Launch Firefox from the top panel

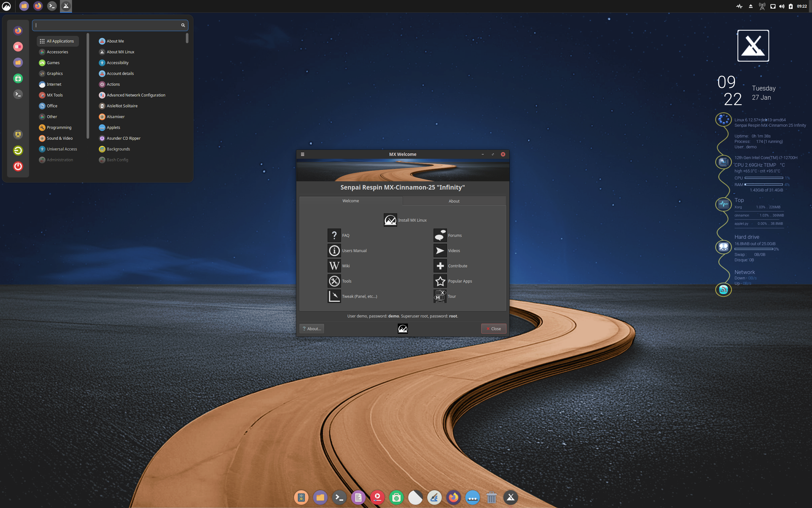[38, 6]
